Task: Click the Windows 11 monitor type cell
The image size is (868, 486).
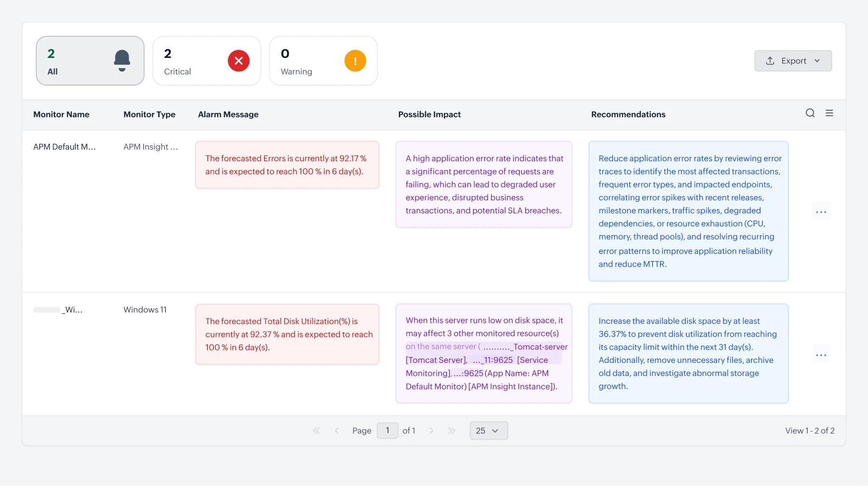Action: coord(145,310)
